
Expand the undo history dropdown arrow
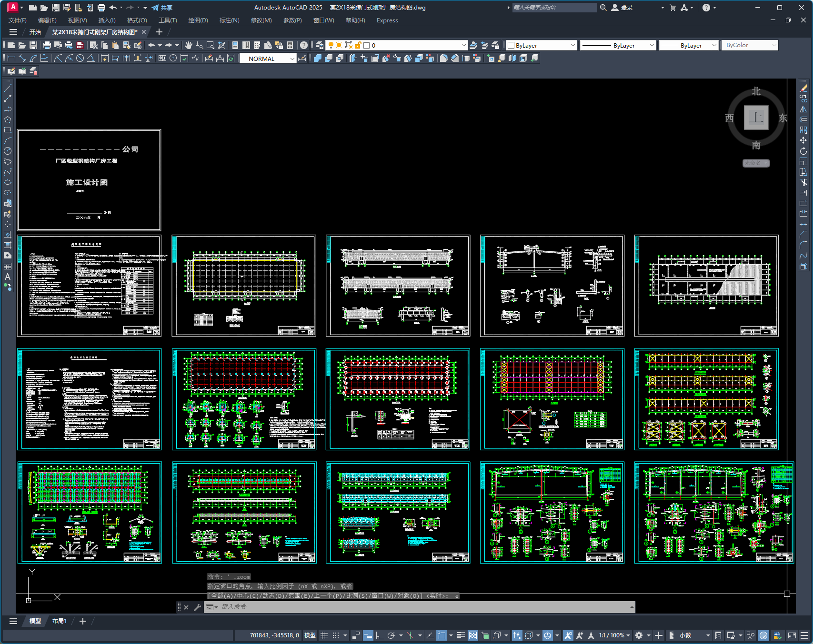[160, 45]
